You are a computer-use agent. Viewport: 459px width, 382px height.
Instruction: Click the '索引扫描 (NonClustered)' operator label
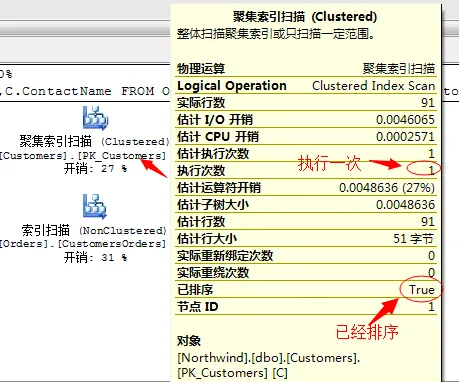pos(94,230)
